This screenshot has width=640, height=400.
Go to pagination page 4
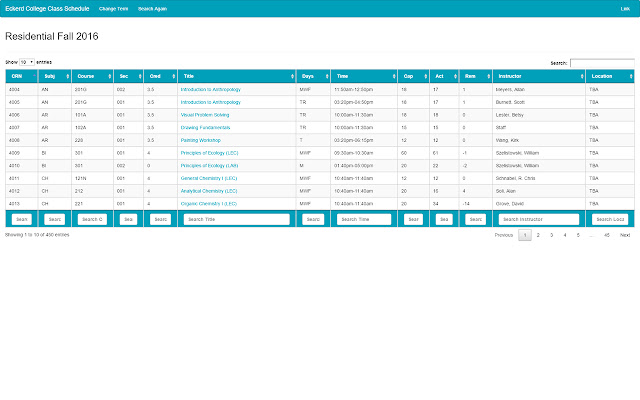565,235
